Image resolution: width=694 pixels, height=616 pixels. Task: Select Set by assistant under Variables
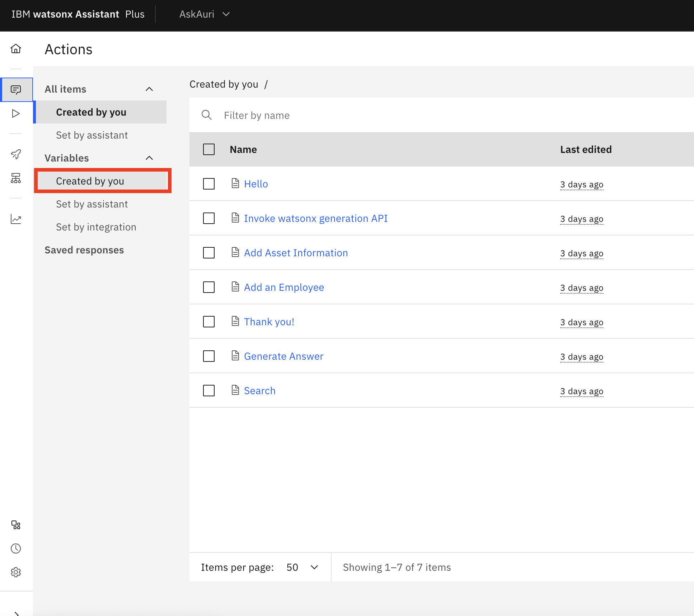click(101, 204)
